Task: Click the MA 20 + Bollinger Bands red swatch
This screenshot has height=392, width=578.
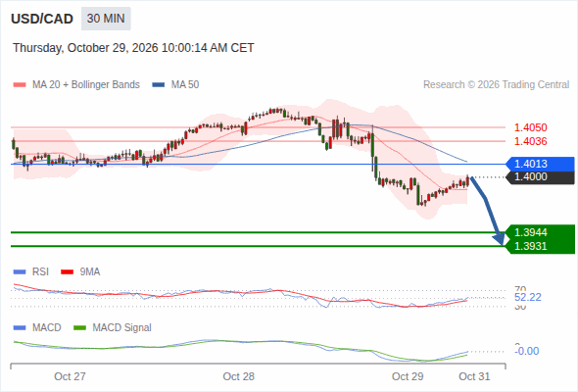Action: pyautogui.click(x=20, y=85)
